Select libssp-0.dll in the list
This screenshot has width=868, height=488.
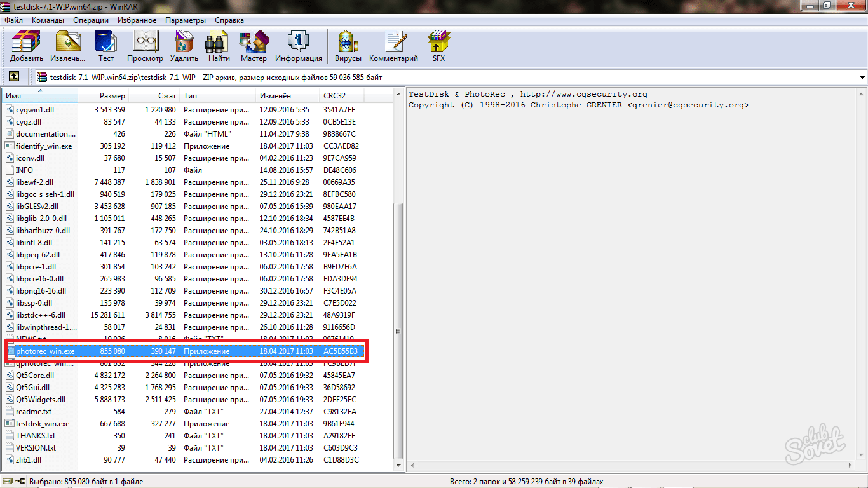coord(35,302)
